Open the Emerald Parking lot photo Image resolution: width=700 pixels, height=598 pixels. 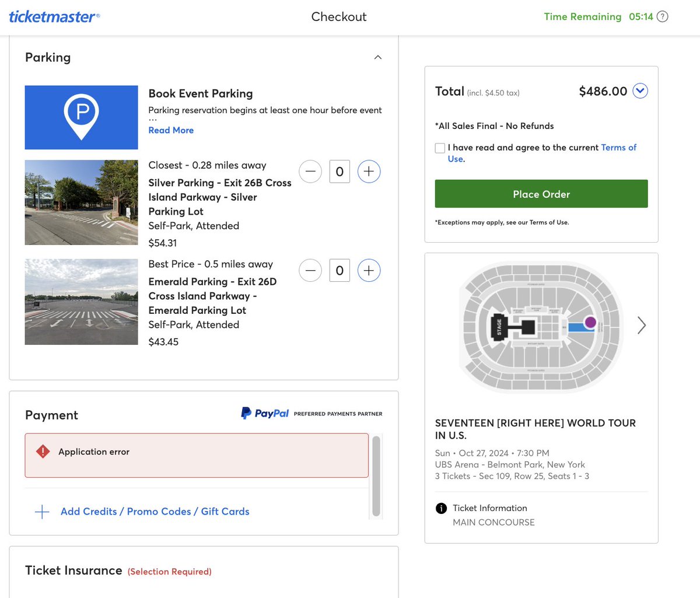(x=81, y=302)
